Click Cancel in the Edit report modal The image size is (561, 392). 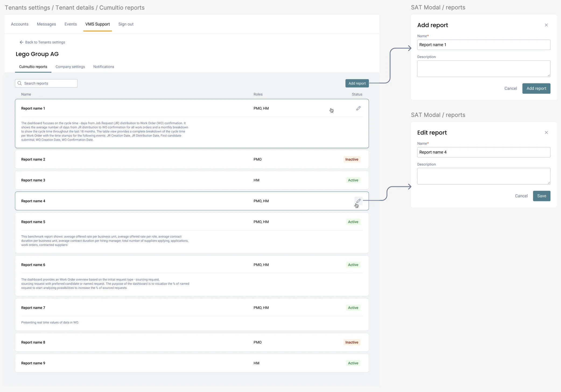[521, 196]
